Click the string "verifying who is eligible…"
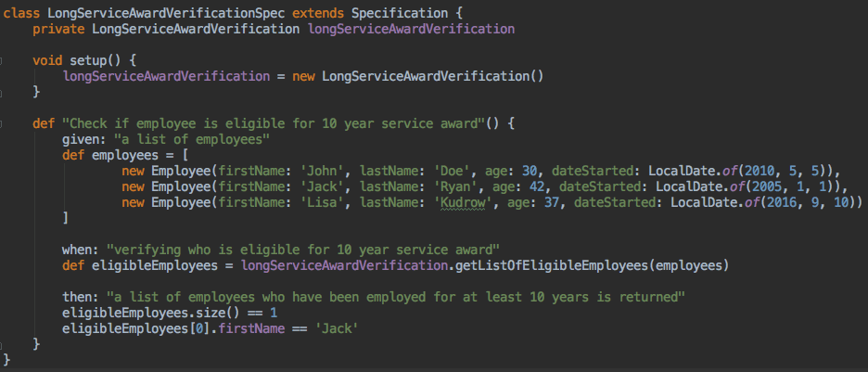The height and width of the screenshot is (372, 868). tap(303, 250)
